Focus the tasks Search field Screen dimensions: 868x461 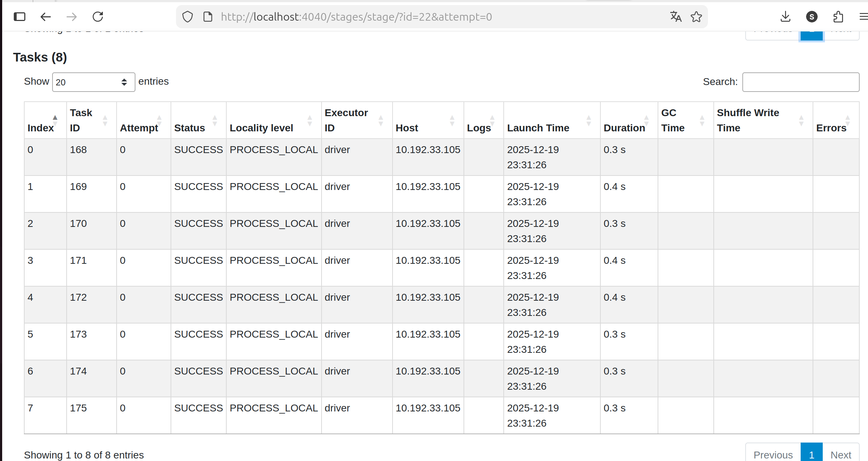[x=801, y=82]
